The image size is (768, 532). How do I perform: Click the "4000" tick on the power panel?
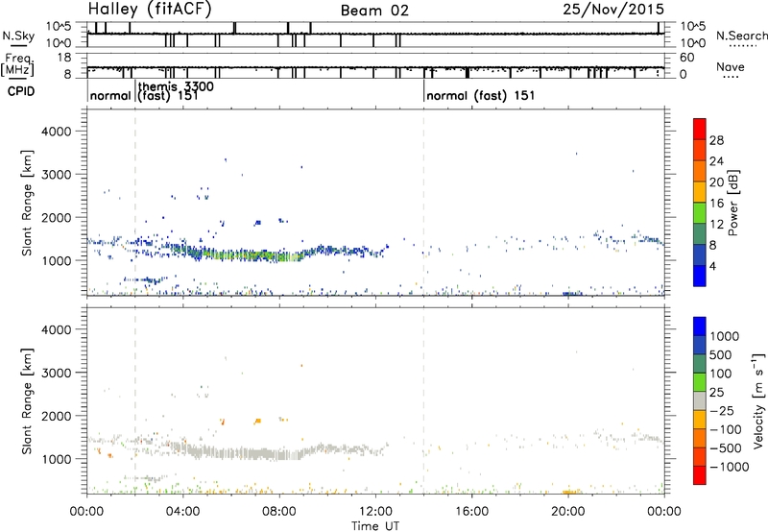tap(57, 132)
